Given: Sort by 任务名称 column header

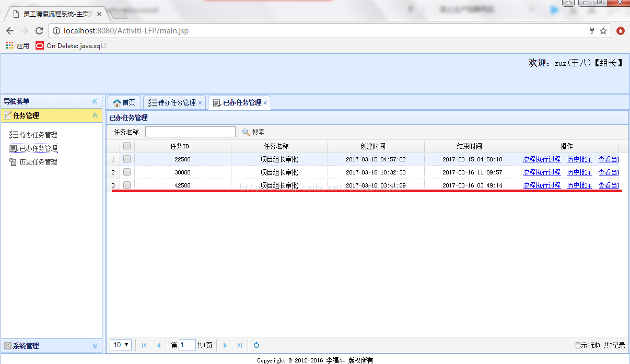Looking at the screenshot, I should click(x=279, y=146).
